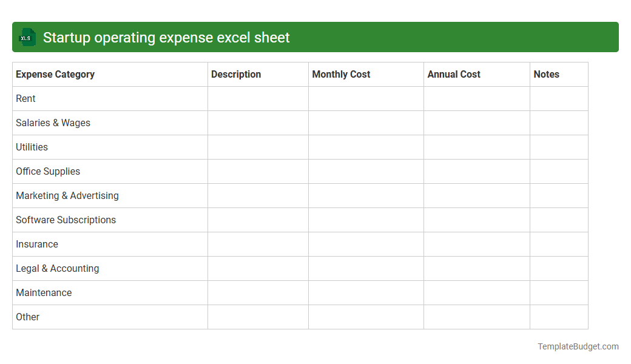This screenshot has width=631, height=364.
Task: Click the Software Subscriptions row
Action: coord(66,220)
